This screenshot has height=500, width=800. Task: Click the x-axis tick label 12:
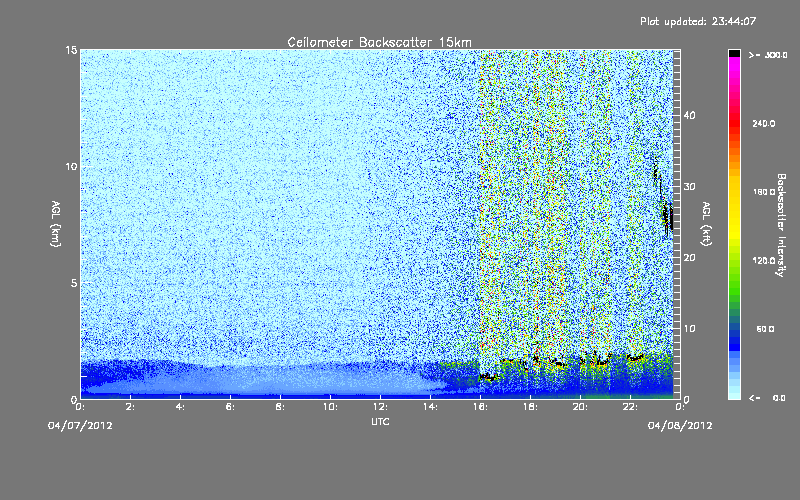(x=380, y=407)
